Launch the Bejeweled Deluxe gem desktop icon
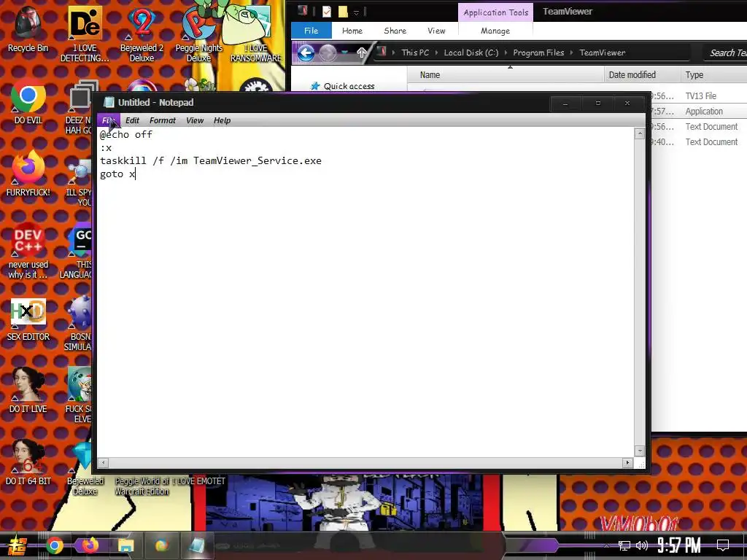This screenshot has width=747, height=560. (85, 467)
